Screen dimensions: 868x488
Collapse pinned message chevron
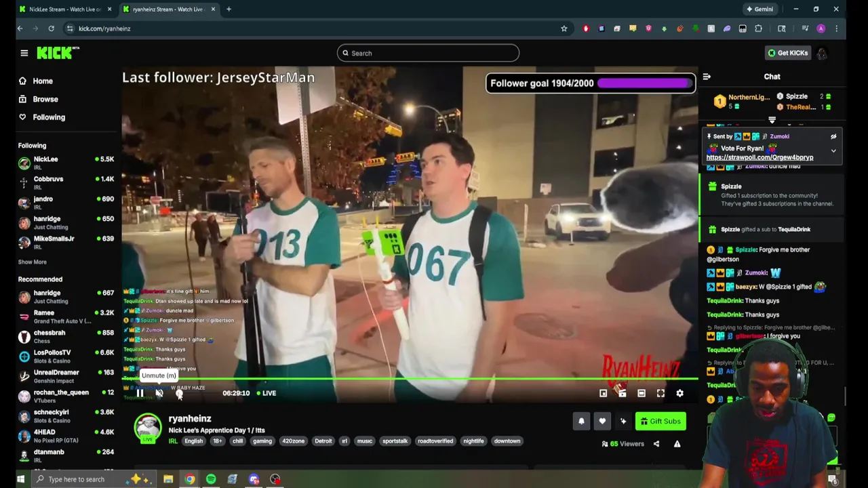pyautogui.click(x=833, y=151)
